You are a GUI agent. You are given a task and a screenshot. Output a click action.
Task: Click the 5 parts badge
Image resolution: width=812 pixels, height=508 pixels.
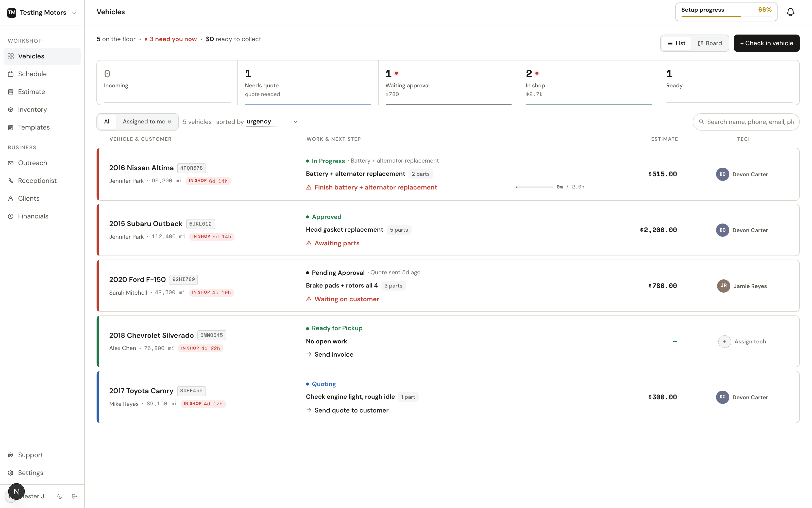pyautogui.click(x=399, y=230)
